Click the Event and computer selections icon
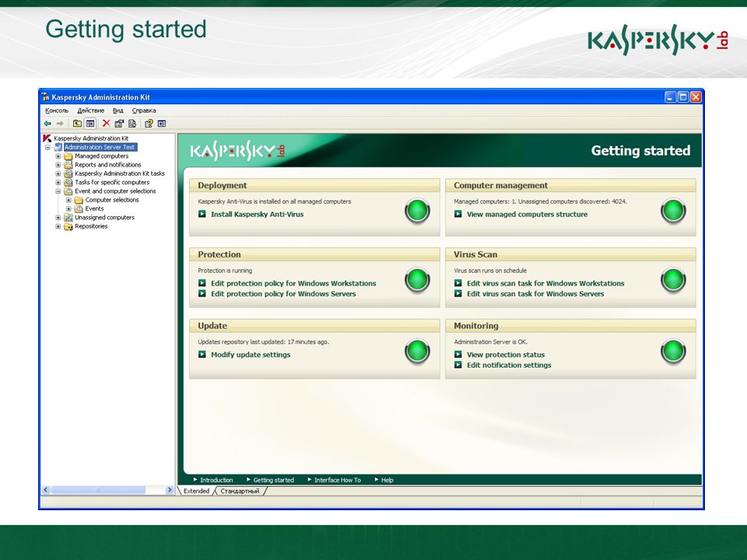The image size is (747, 560). pyautogui.click(x=68, y=191)
